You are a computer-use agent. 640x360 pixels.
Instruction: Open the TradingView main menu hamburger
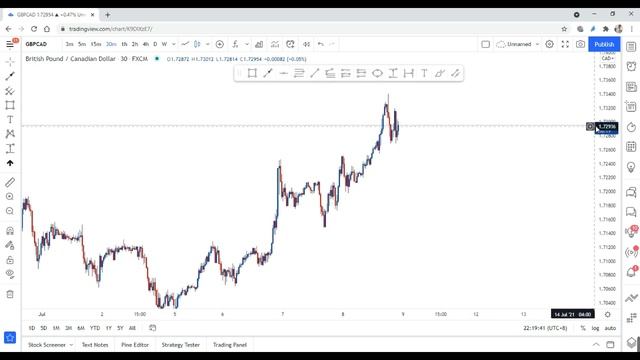point(10,44)
